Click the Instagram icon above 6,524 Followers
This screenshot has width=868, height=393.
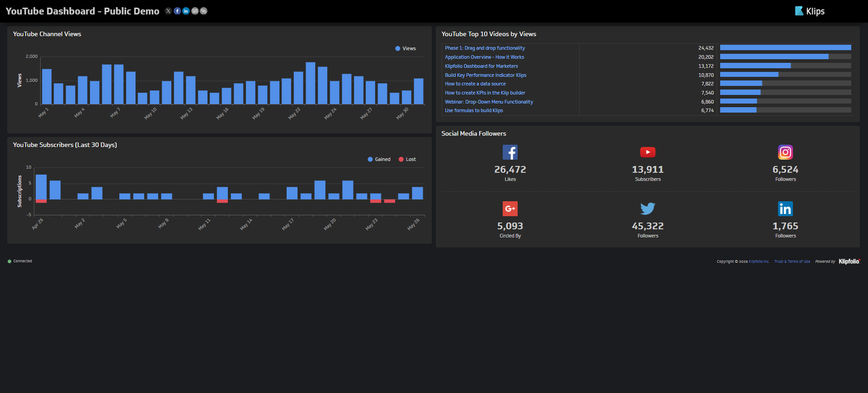point(786,152)
